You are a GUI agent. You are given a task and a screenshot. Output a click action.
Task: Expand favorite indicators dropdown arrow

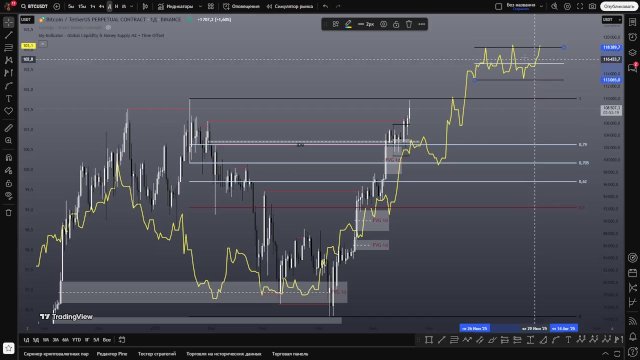click(x=200, y=7)
